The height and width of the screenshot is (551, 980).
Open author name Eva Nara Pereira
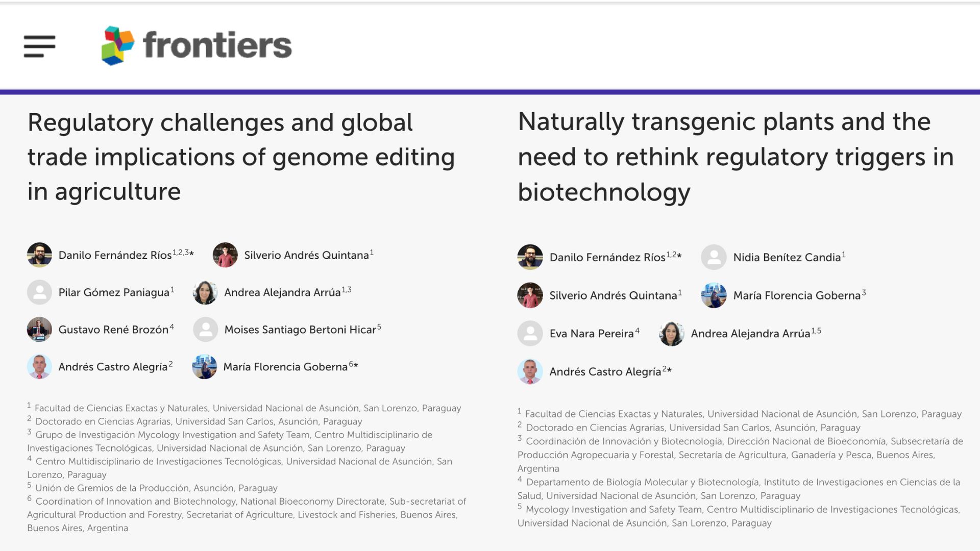[591, 334]
